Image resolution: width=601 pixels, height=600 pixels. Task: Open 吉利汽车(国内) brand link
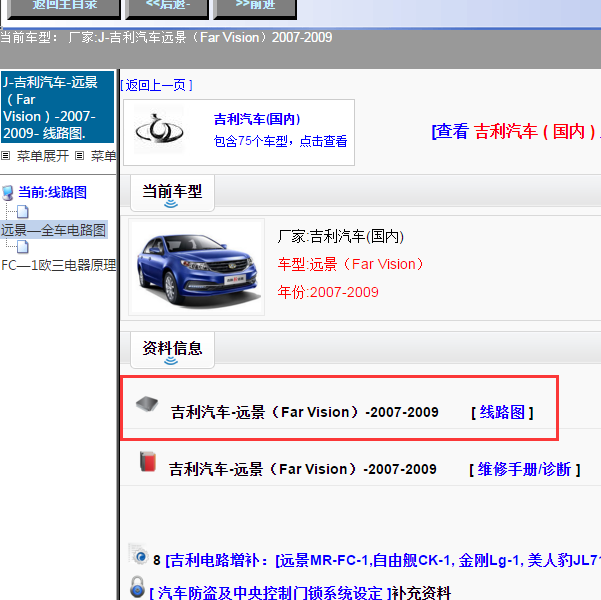tap(257, 119)
